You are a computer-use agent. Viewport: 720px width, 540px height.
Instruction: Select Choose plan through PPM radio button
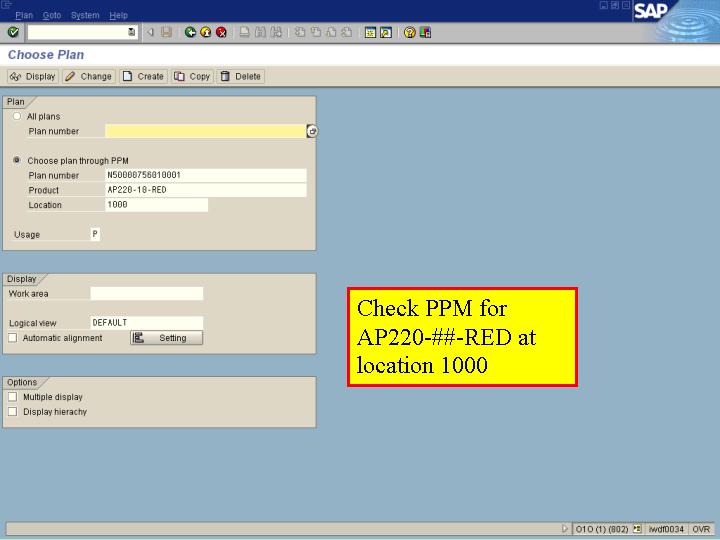pyautogui.click(x=17, y=160)
